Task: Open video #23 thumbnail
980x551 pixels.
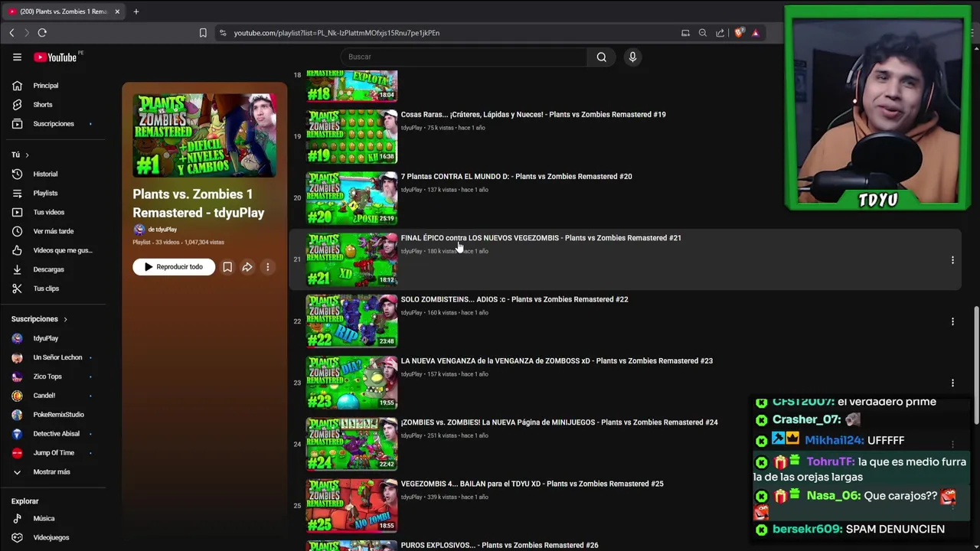Action: pyautogui.click(x=352, y=383)
